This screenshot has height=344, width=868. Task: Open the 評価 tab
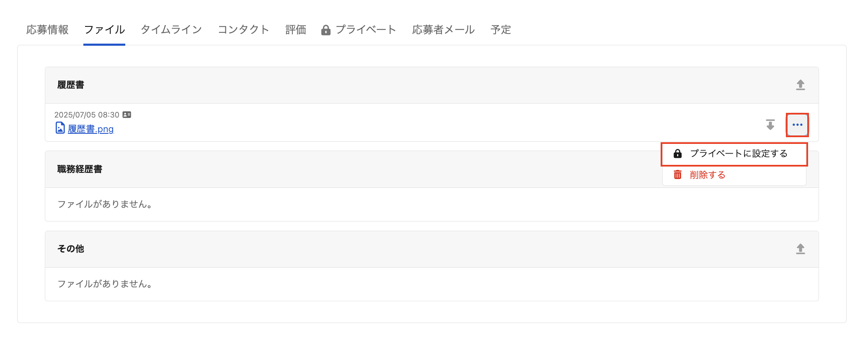296,30
